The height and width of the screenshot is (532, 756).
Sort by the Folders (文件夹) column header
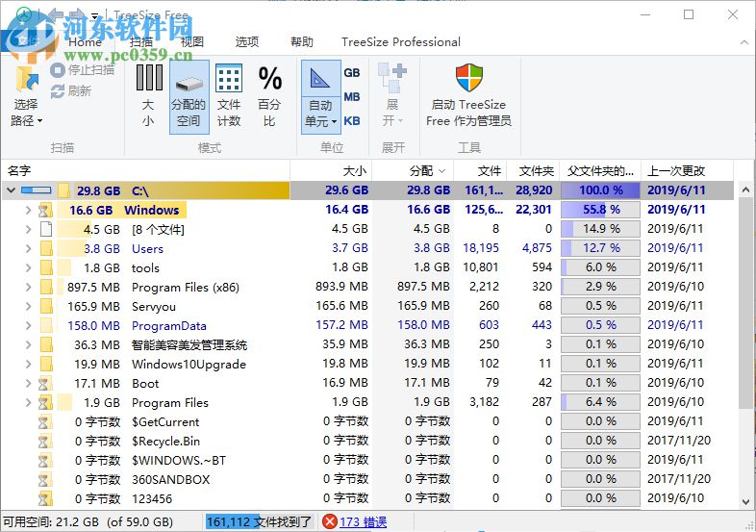pos(533,170)
